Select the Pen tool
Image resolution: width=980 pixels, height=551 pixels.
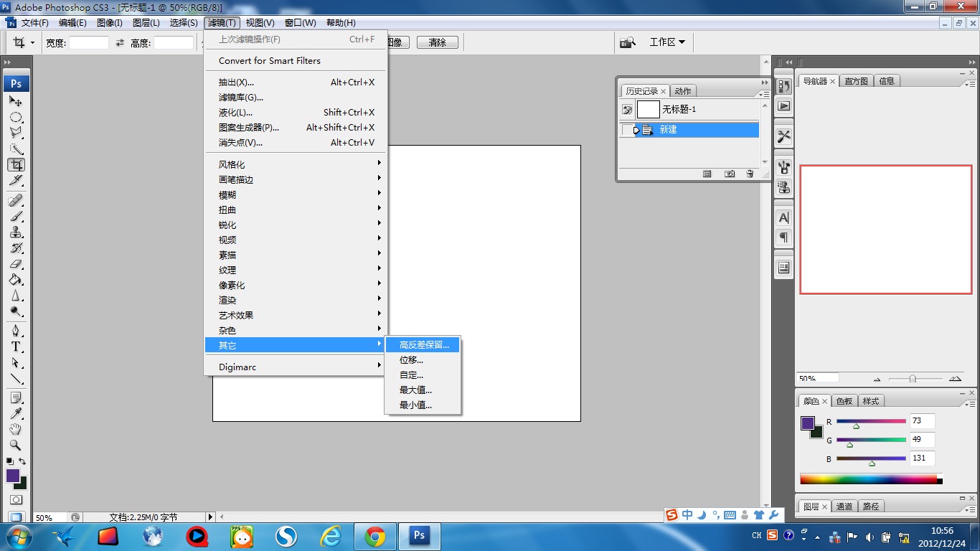pyautogui.click(x=16, y=331)
